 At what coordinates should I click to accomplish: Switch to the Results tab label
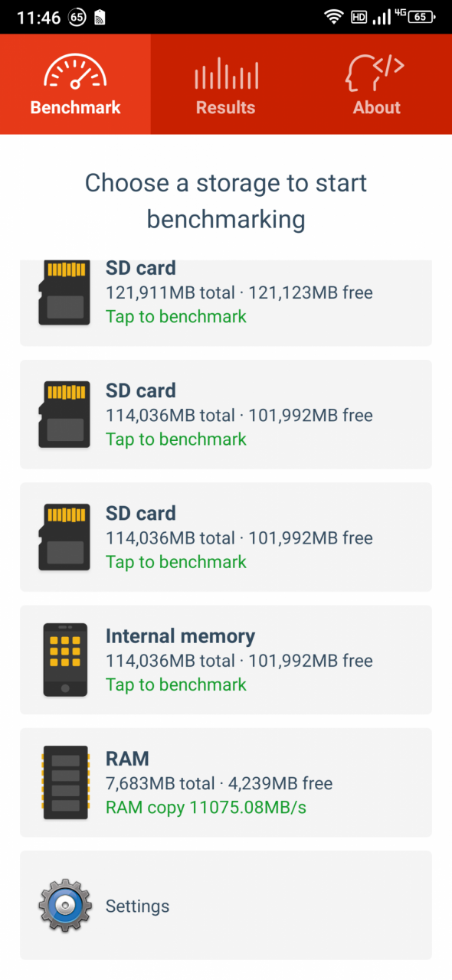[x=225, y=107]
